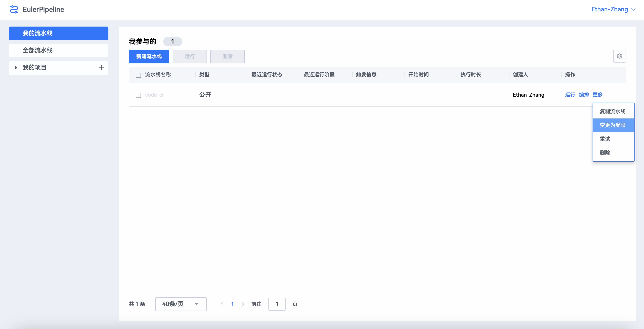The height and width of the screenshot is (329, 644).
Task: Go to previous page arrow
Action: (222, 304)
